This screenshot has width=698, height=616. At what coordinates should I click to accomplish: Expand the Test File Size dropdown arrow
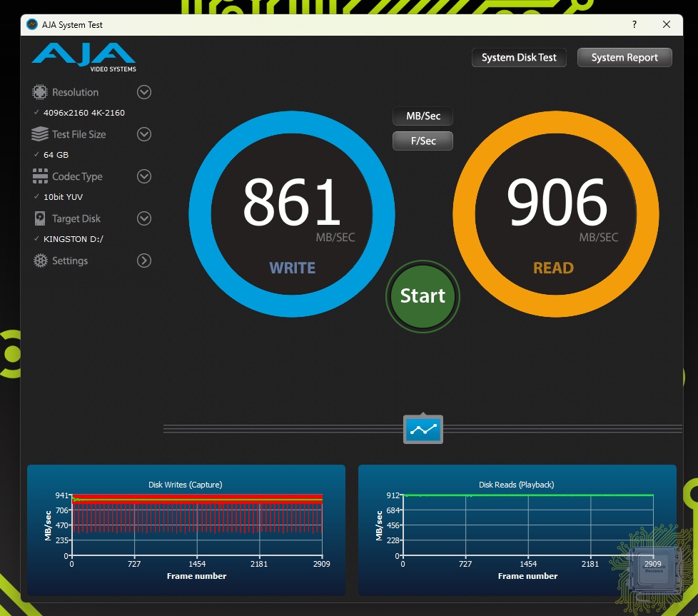click(x=144, y=134)
